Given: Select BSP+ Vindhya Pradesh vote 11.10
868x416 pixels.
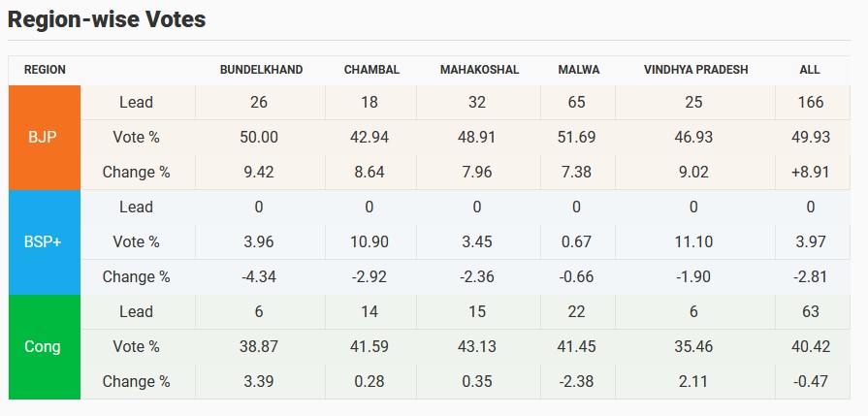Looking at the screenshot, I should [694, 241].
